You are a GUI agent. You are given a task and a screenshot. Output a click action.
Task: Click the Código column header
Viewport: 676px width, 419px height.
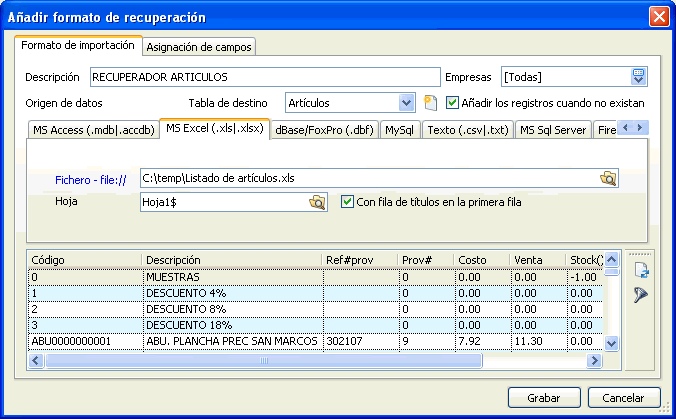(x=85, y=260)
